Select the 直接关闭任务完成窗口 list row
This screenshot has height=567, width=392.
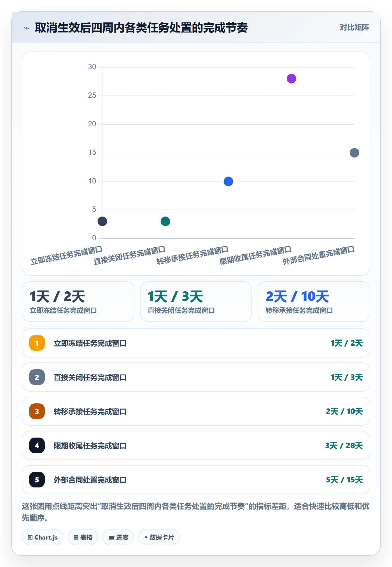point(196,377)
